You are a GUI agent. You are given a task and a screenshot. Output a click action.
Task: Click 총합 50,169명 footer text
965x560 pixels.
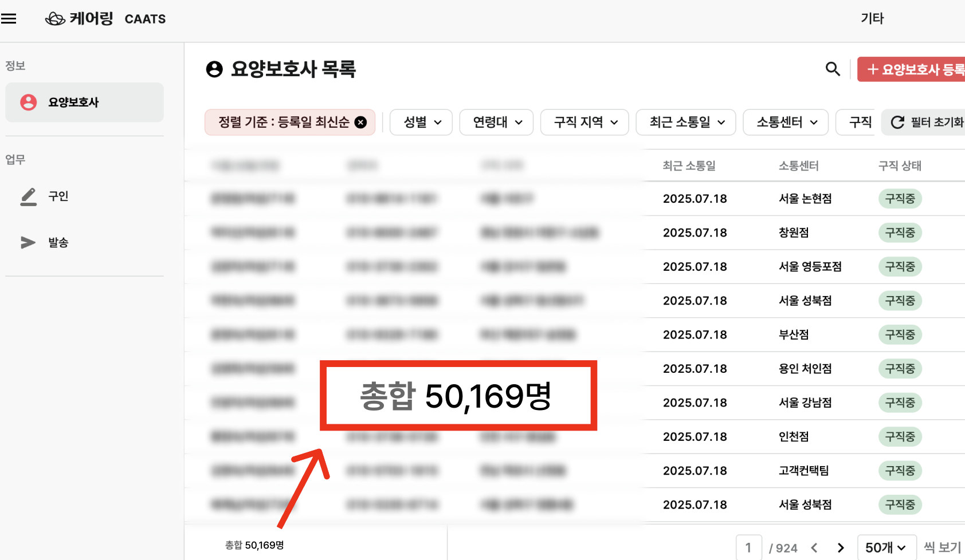coord(254,545)
